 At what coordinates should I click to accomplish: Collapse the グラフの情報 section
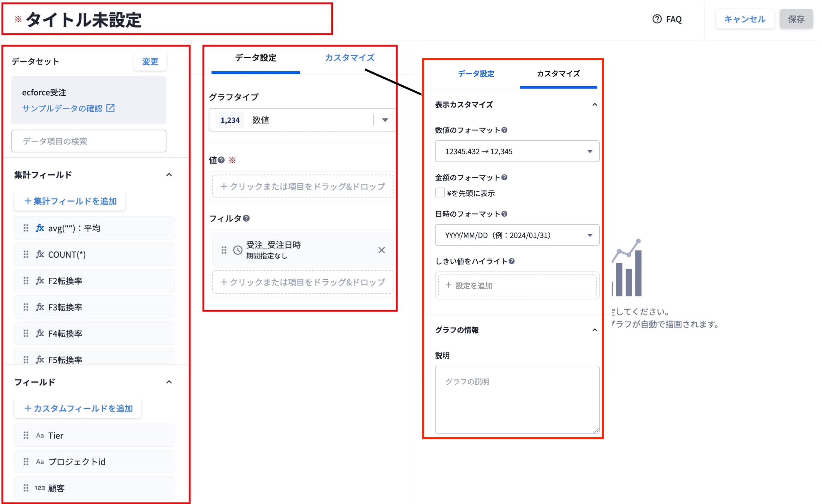point(595,330)
